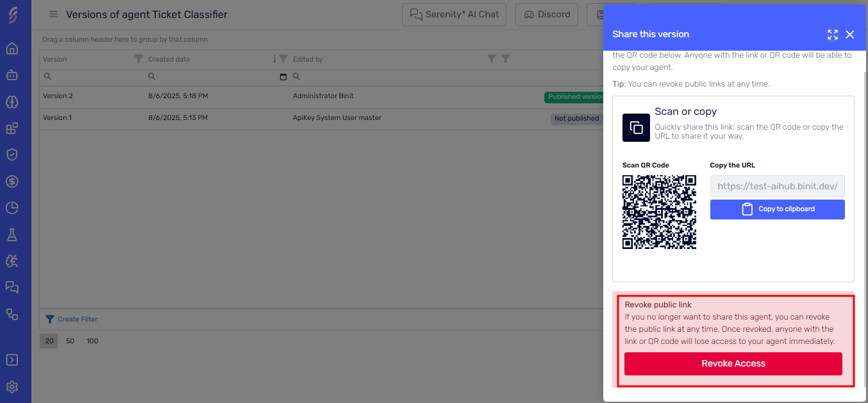Toggle the hamburger menu beside page title
The image size is (868, 403).
(53, 14)
